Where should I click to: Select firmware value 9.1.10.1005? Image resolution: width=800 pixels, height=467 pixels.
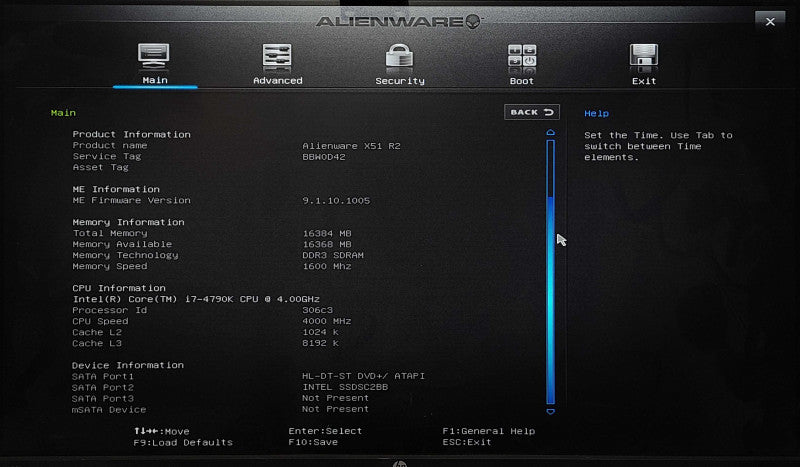click(x=336, y=201)
